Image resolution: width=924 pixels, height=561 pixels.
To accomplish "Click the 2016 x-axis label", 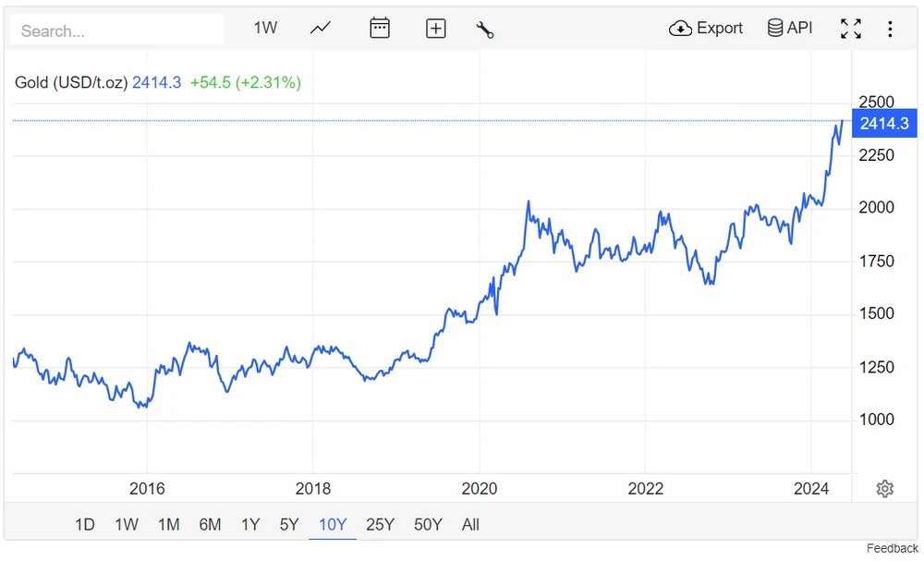I will (x=147, y=489).
